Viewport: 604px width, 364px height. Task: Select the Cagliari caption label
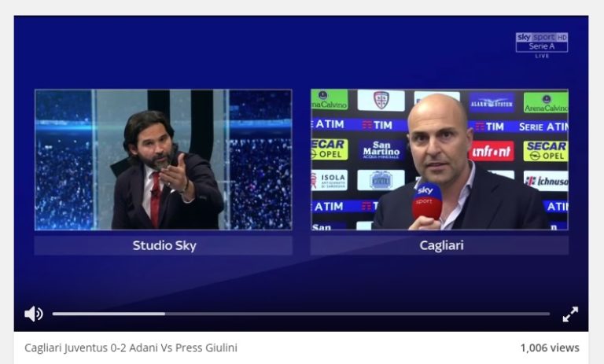pyautogui.click(x=441, y=245)
